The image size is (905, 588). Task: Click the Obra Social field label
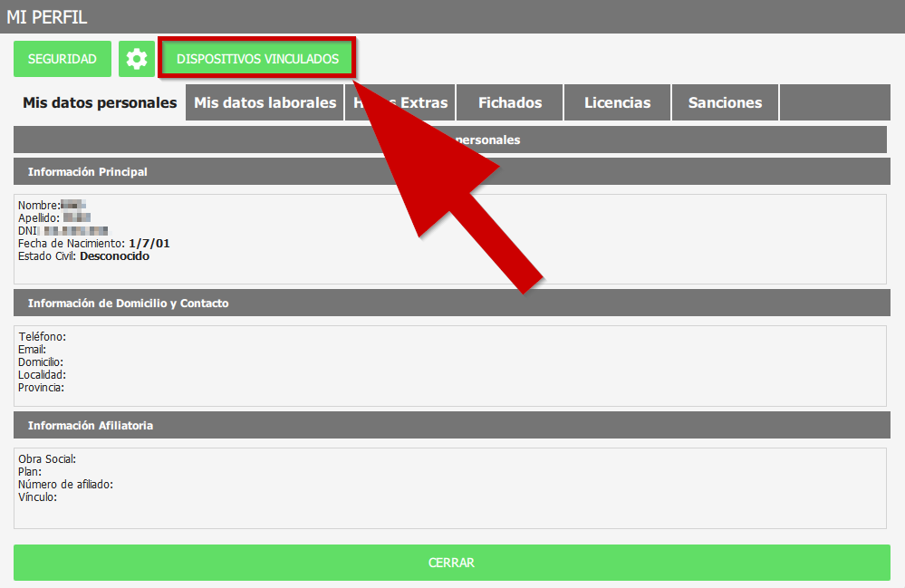(x=47, y=459)
